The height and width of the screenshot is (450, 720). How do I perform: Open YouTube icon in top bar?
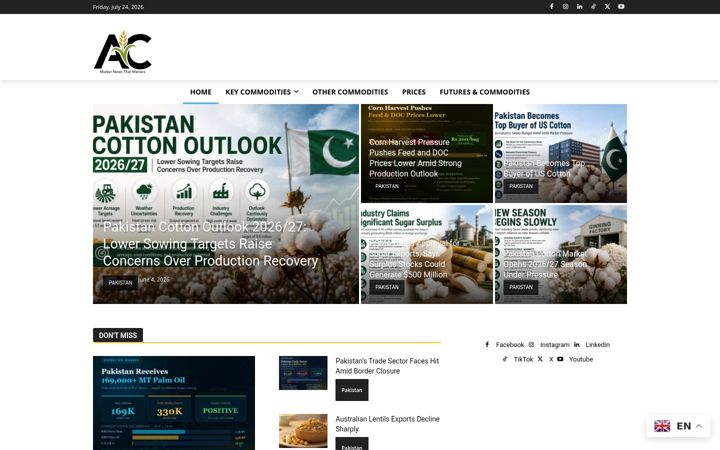click(621, 7)
